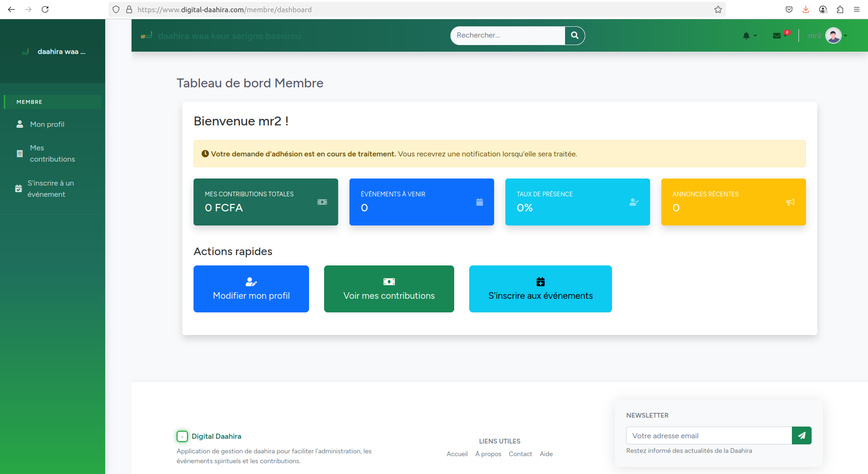Click the money icon in contributions card
The image size is (868, 474).
[x=322, y=202]
